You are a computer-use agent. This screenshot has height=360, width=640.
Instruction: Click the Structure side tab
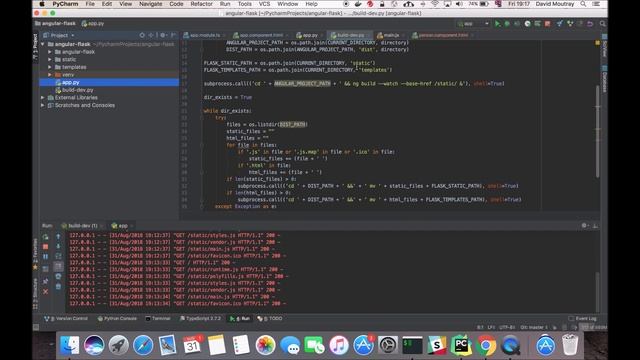36,293
